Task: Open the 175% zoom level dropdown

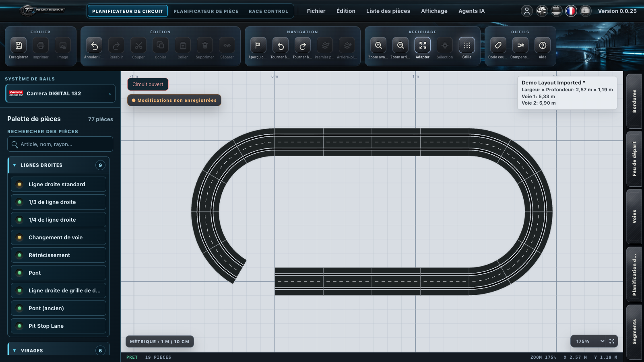Action: 588,341
